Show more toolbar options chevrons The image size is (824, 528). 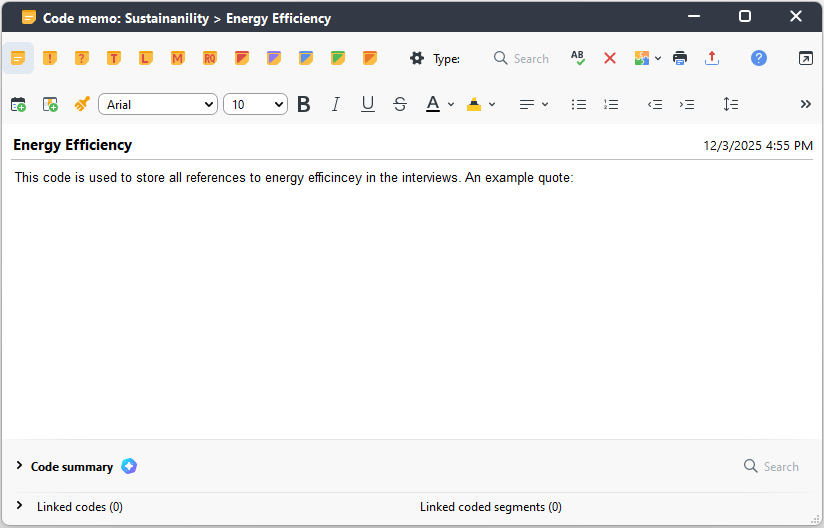[x=806, y=104]
